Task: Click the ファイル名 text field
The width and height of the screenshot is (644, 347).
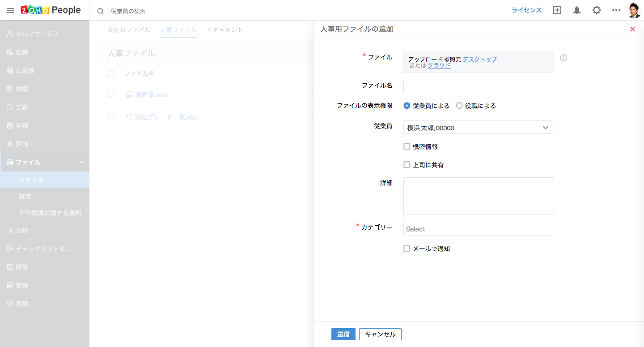Action: coord(479,86)
